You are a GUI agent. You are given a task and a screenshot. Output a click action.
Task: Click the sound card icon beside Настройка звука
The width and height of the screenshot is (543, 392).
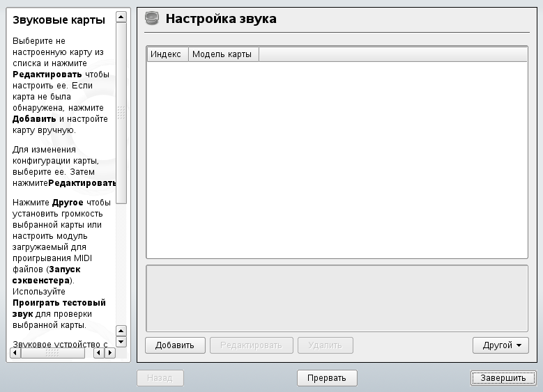tap(152, 18)
